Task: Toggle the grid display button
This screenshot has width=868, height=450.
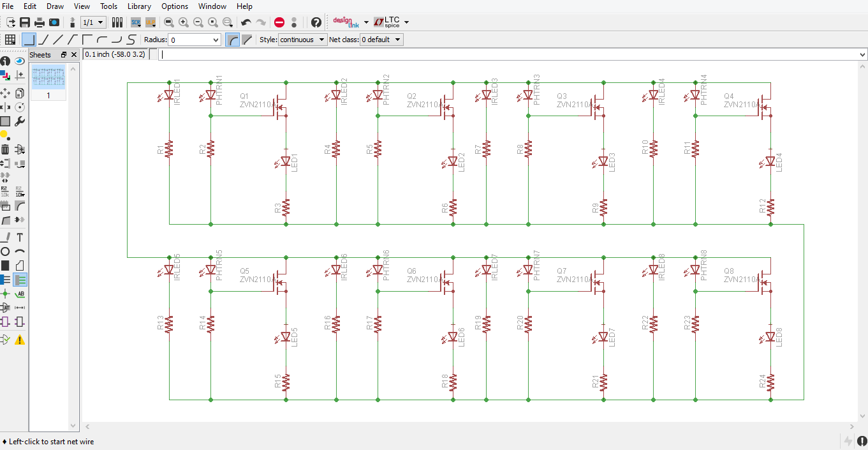Action: (x=10, y=39)
